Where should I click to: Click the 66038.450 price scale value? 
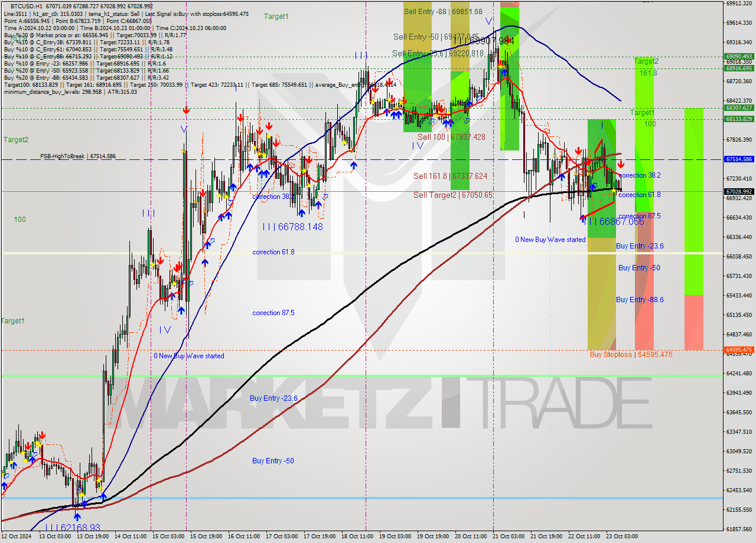click(739, 257)
